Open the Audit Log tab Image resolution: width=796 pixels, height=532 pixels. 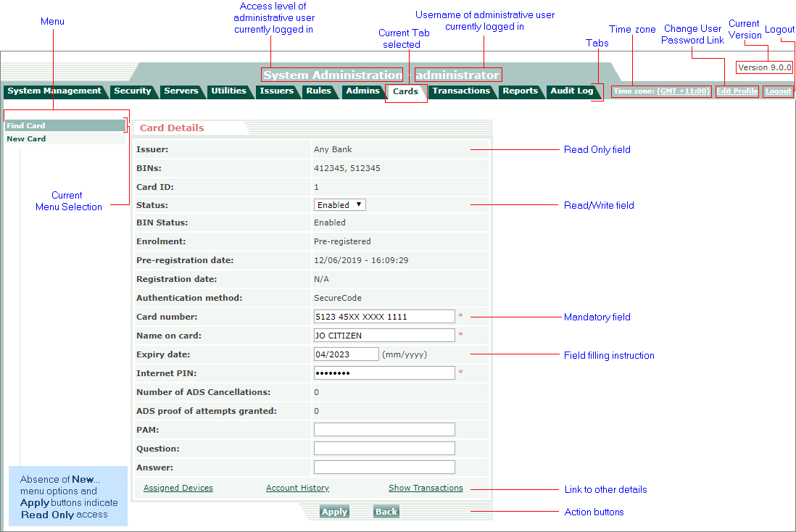[573, 91]
